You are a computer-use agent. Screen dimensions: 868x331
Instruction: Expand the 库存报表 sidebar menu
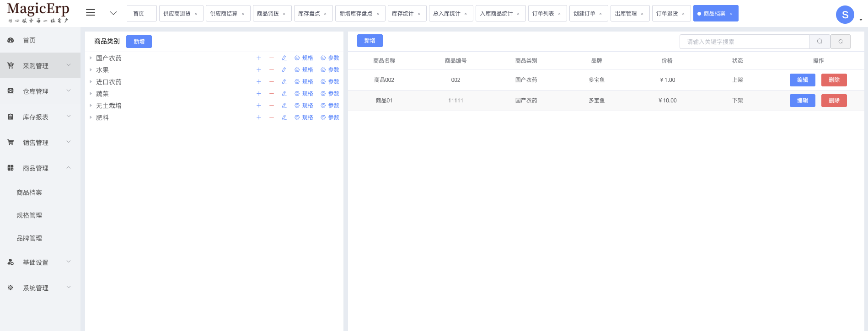[40, 117]
